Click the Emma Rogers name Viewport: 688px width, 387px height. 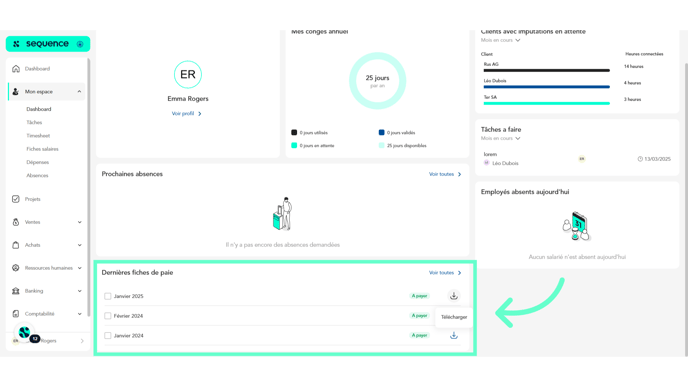pyautogui.click(x=188, y=99)
